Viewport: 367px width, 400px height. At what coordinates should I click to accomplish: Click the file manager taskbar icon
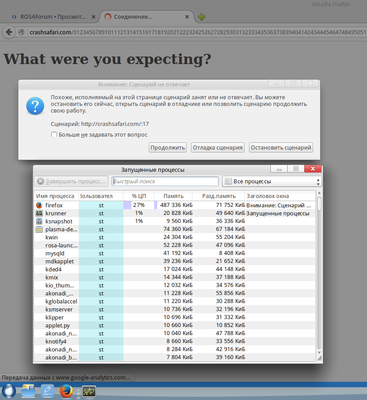point(28,391)
